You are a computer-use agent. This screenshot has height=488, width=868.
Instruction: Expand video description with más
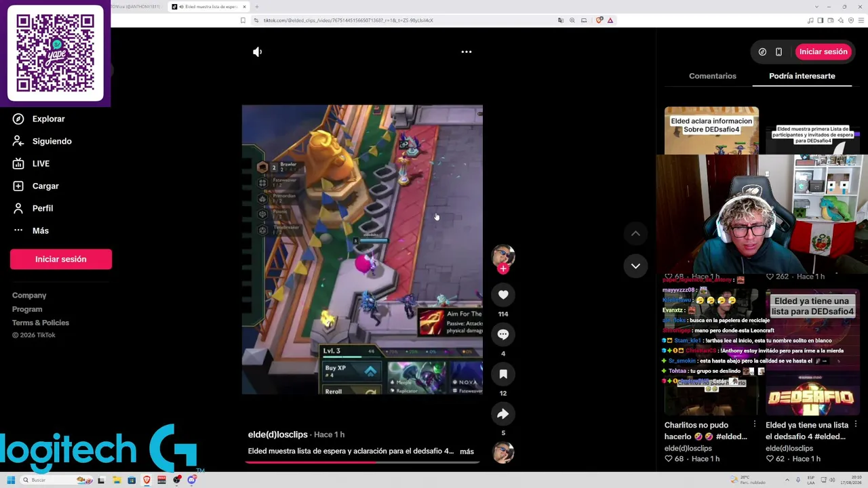click(x=467, y=451)
